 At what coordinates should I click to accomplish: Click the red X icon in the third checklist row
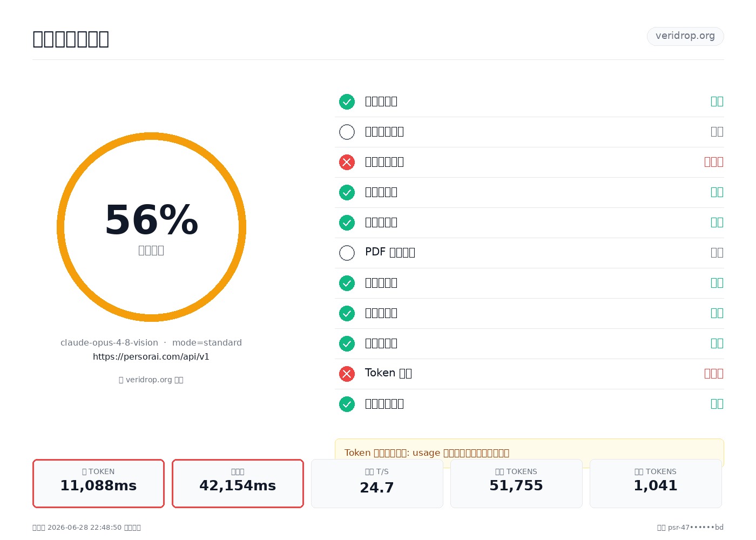coord(347,162)
